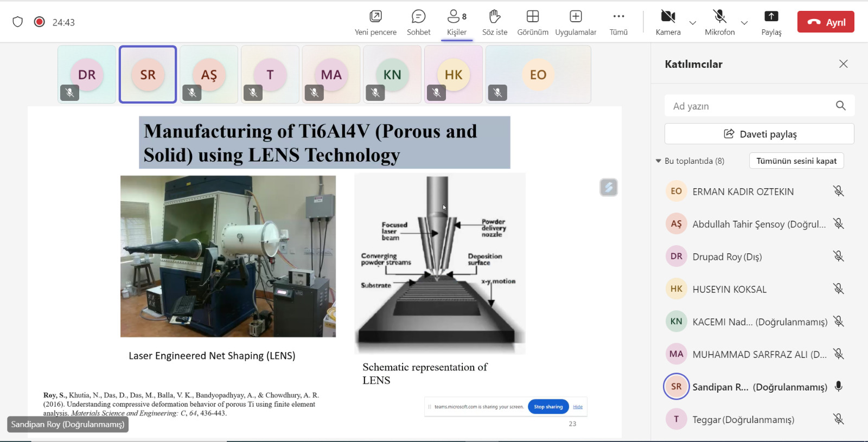
Task: Mute Sandipan Roy's microphone in participant list
Action: (838, 387)
